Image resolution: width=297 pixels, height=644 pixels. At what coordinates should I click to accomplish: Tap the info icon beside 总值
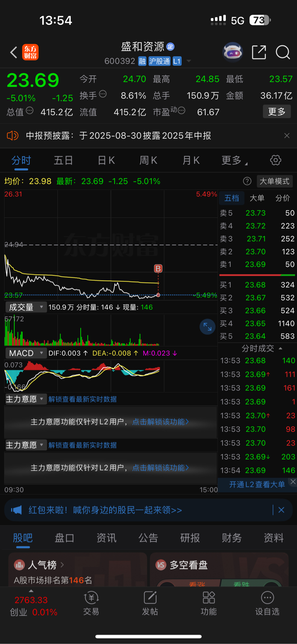coord(29,111)
